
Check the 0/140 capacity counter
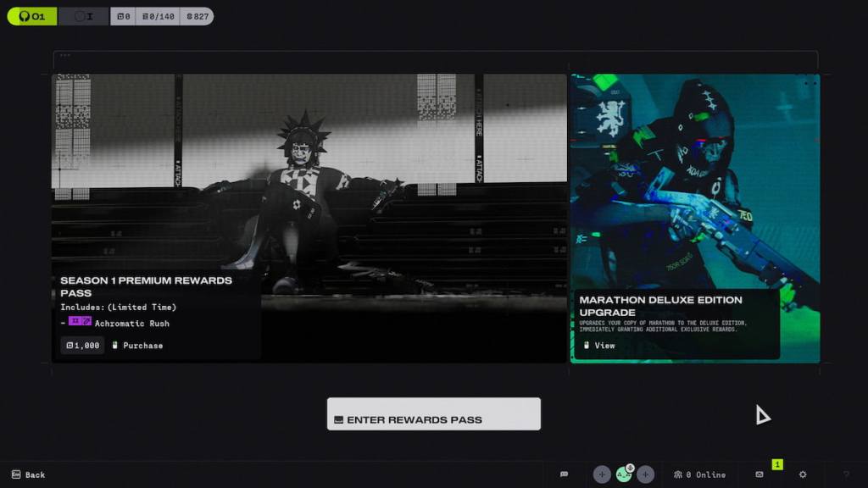157,16
